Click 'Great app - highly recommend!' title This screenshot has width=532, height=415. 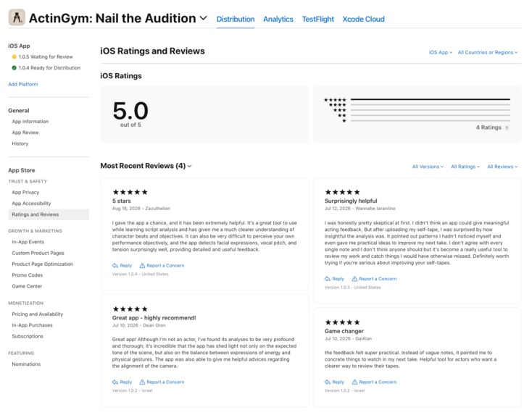[154, 318]
